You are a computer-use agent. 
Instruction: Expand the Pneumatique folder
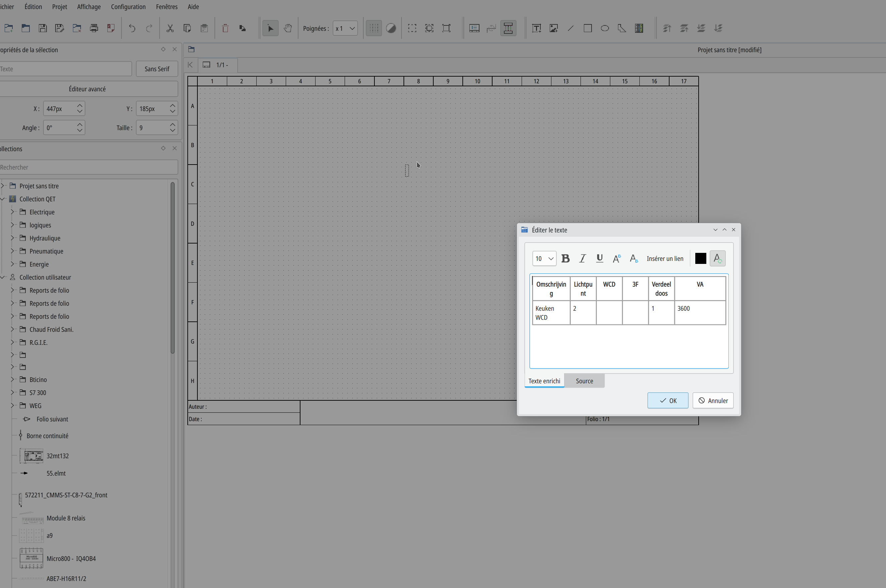[12, 251]
